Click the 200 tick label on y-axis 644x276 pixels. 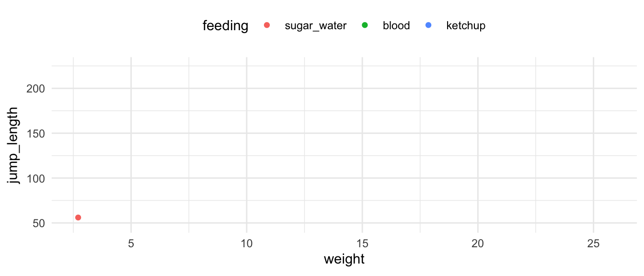tap(36, 89)
